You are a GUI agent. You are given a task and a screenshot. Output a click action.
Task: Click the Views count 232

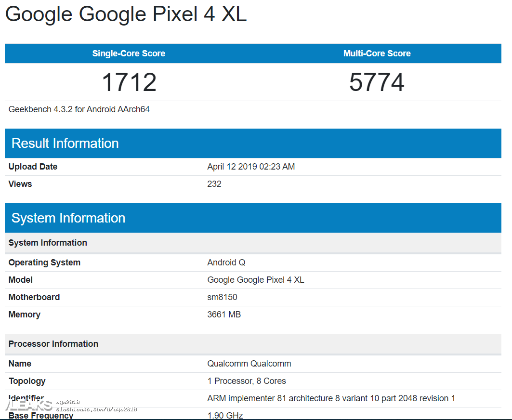(214, 184)
